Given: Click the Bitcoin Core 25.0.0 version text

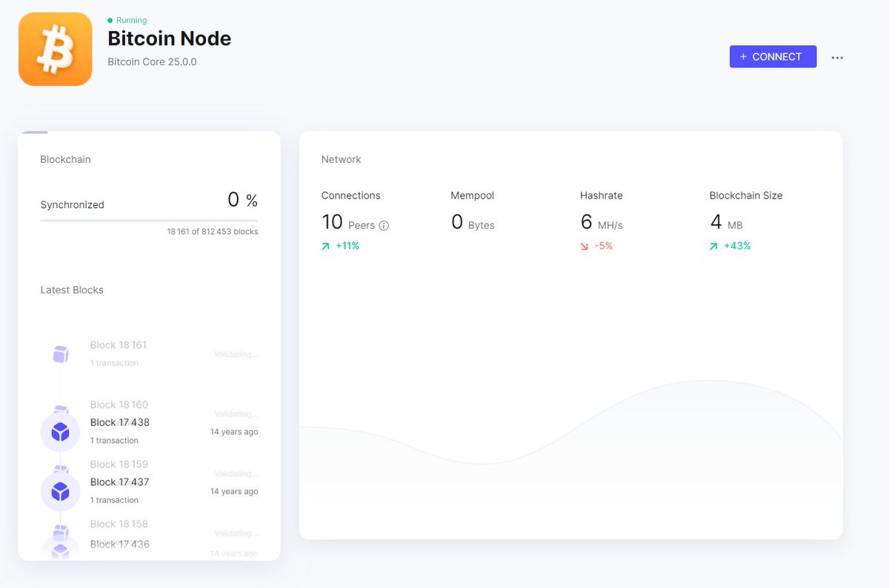Looking at the screenshot, I should tap(152, 62).
